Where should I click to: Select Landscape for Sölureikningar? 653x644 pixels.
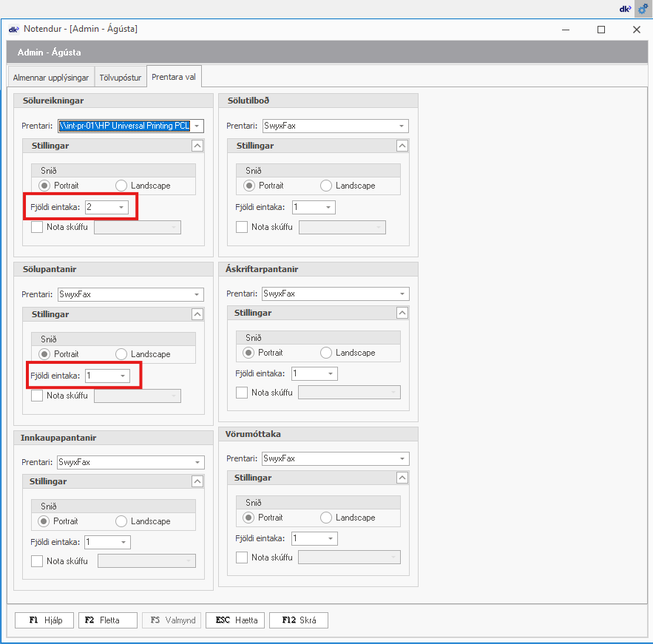pyautogui.click(x=122, y=186)
